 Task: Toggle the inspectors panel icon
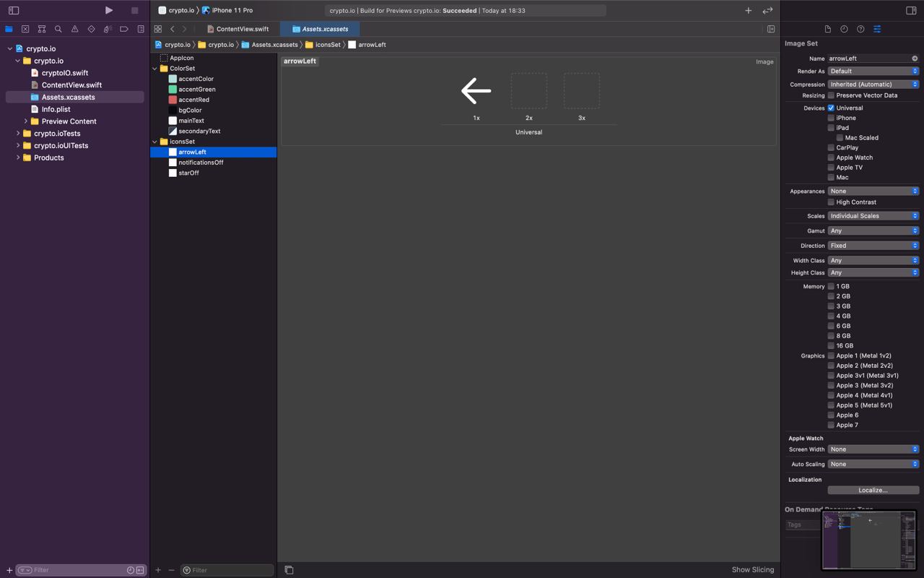click(911, 10)
